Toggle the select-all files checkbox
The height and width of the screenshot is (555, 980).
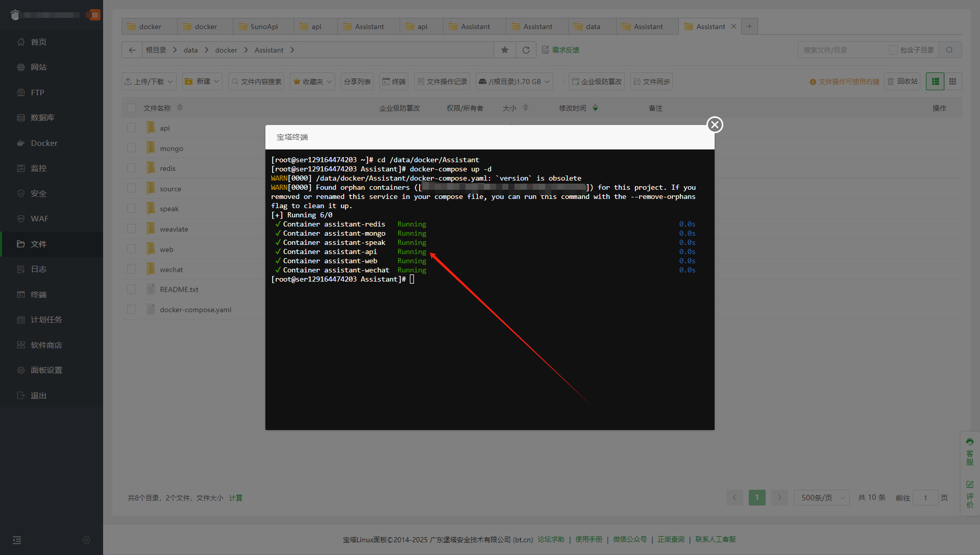pyautogui.click(x=131, y=108)
